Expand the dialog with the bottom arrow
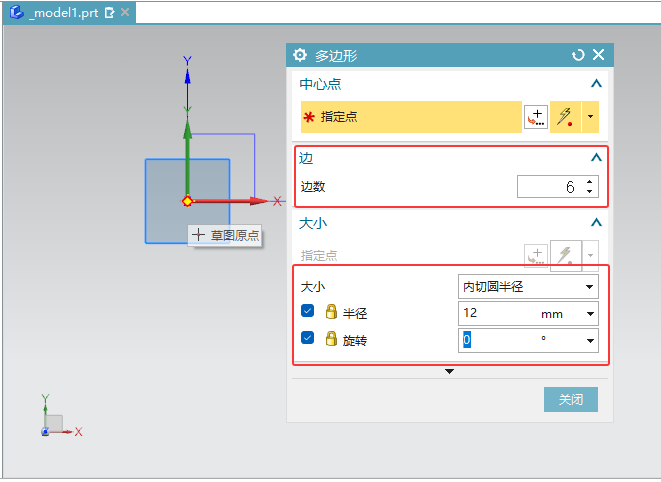This screenshot has width=661, height=482. tap(449, 371)
